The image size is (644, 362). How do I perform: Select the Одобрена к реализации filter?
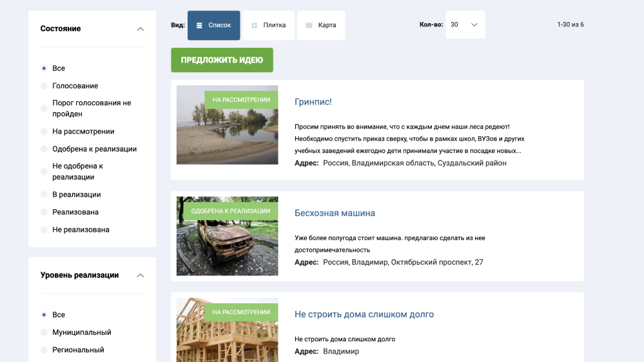(x=44, y=149)
